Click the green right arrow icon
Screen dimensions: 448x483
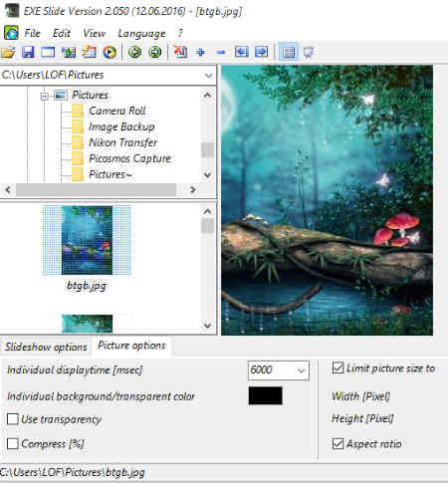tap(155, 52)
